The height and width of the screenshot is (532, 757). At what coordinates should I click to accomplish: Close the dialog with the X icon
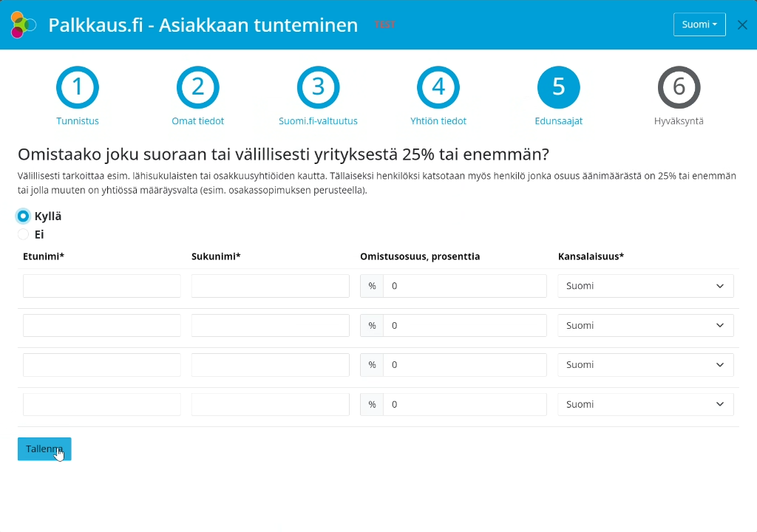(x=742, y=24)
